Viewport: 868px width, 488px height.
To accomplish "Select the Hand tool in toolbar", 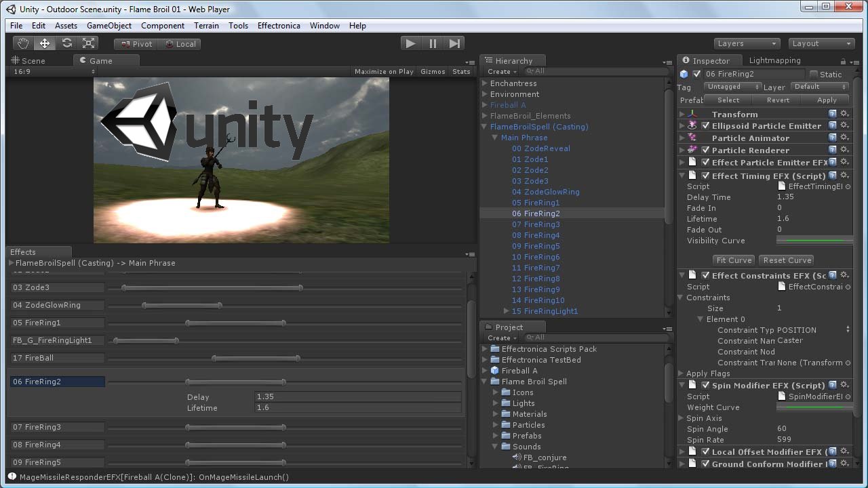I will pyautogui.click(x=23, y=43).
